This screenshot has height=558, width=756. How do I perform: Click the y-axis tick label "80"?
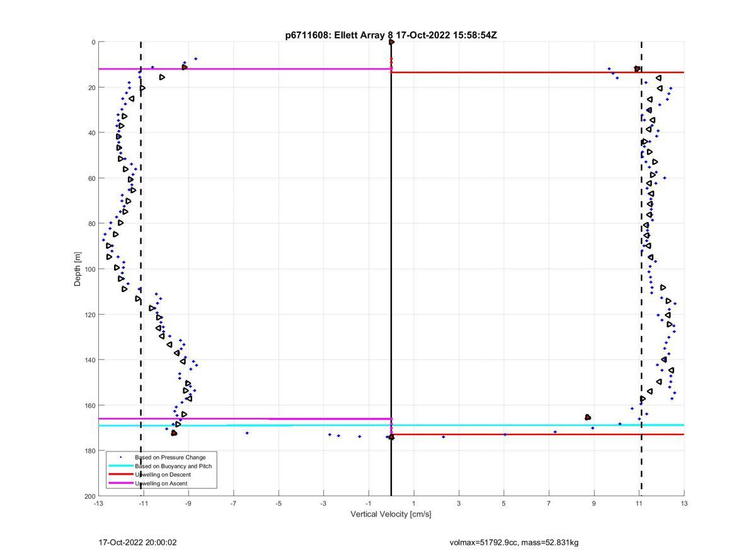(91, 224)
